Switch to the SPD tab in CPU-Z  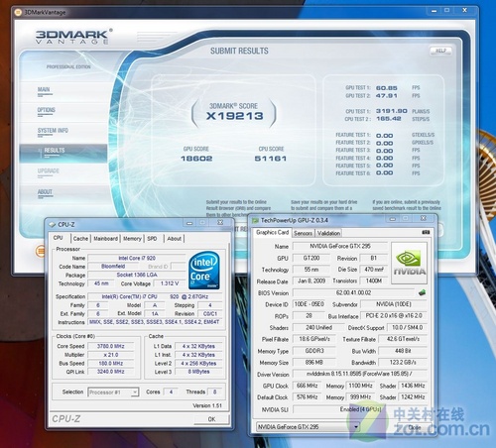[152, 238]
